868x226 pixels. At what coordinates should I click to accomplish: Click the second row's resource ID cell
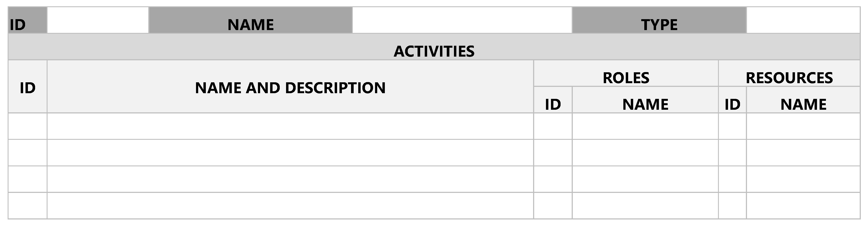(732, 153)
